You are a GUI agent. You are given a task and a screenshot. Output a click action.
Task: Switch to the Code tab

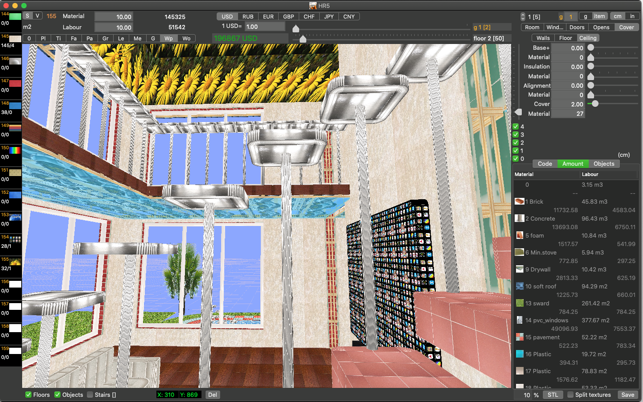point(545,163)
